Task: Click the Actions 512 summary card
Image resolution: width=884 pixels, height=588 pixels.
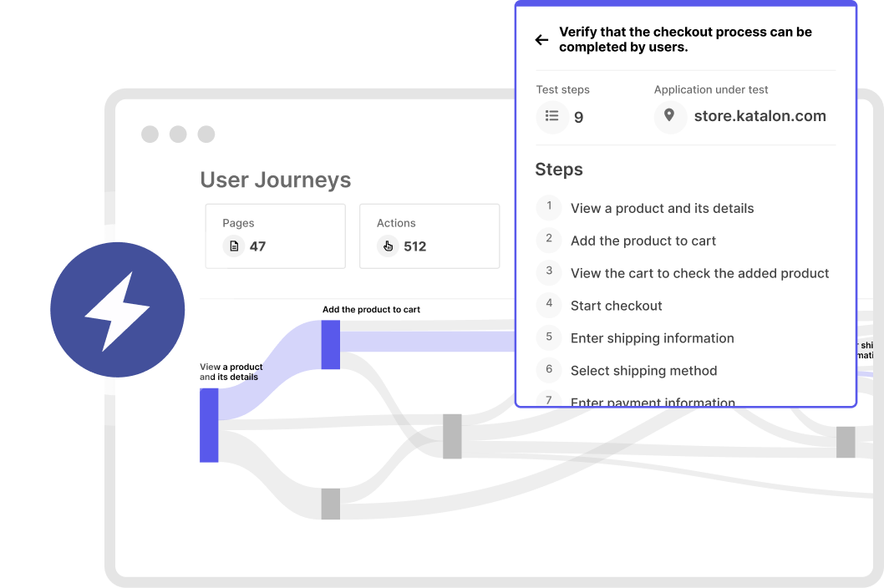Action: (429, 236)
